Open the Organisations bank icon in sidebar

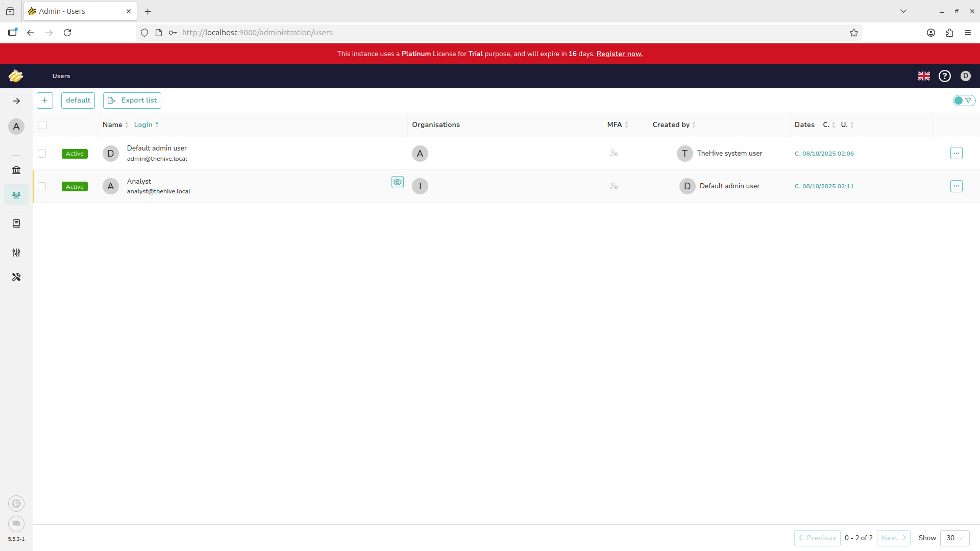click(x=16, y=170)
